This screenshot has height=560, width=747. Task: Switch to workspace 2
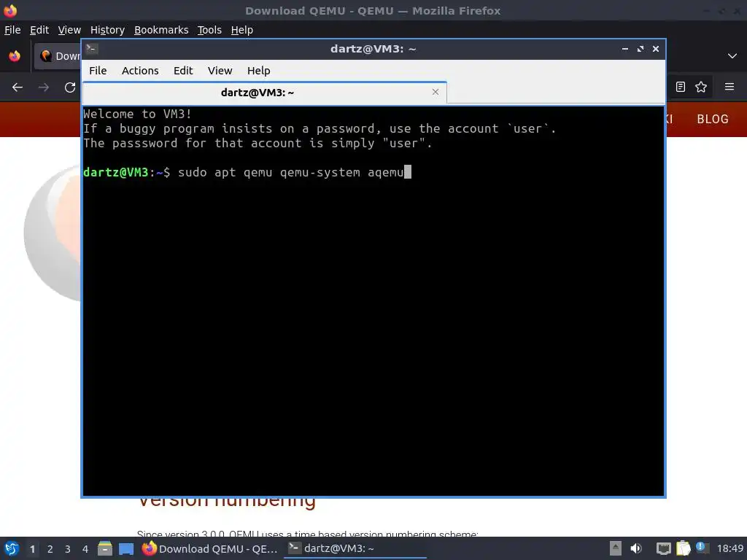point(50,549)
